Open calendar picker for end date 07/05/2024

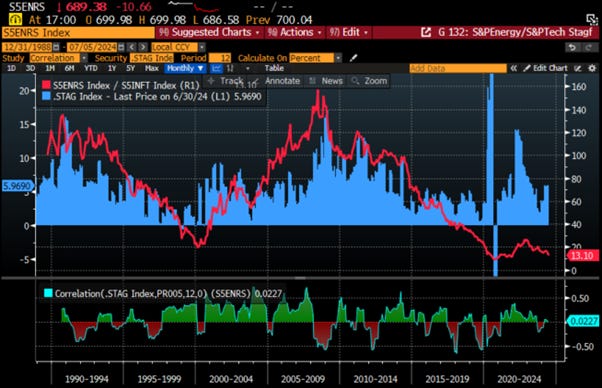tap(121, 47)
